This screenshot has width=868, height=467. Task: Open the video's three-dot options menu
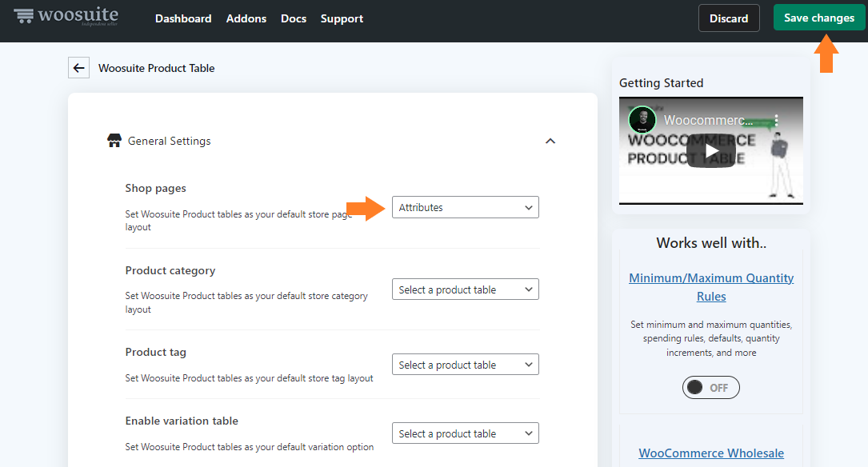[x=777, y=120]
